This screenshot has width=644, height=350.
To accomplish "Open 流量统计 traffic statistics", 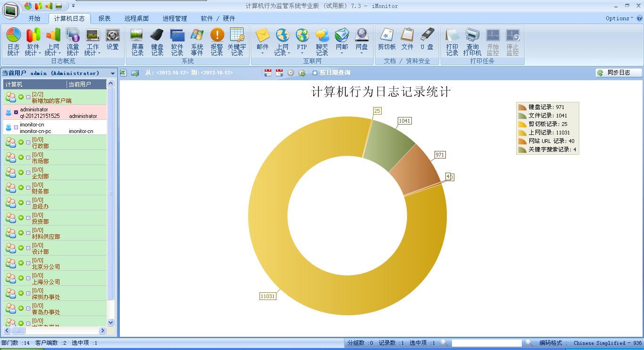I will [73, 42].
